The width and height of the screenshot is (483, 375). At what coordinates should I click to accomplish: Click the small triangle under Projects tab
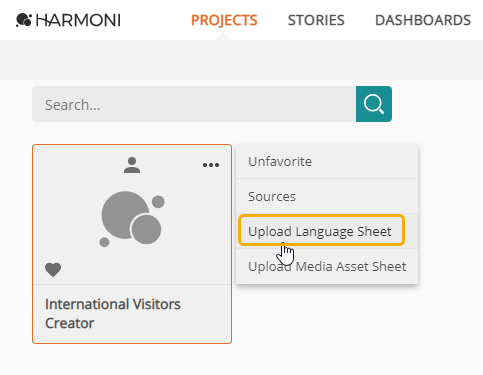click(224, 37)
